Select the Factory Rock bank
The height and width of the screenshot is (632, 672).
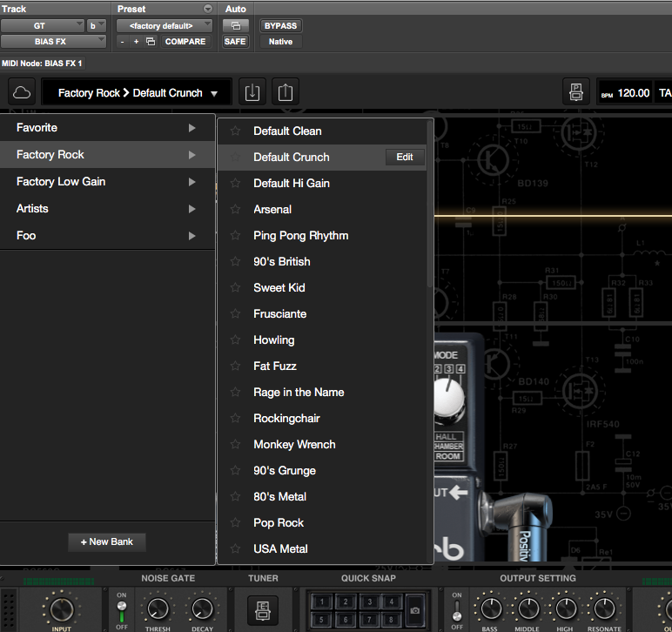pos(107,155)
